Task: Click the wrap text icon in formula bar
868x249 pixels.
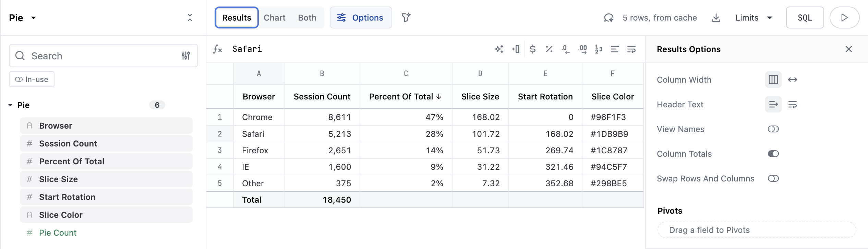Action: click(631, 49)
